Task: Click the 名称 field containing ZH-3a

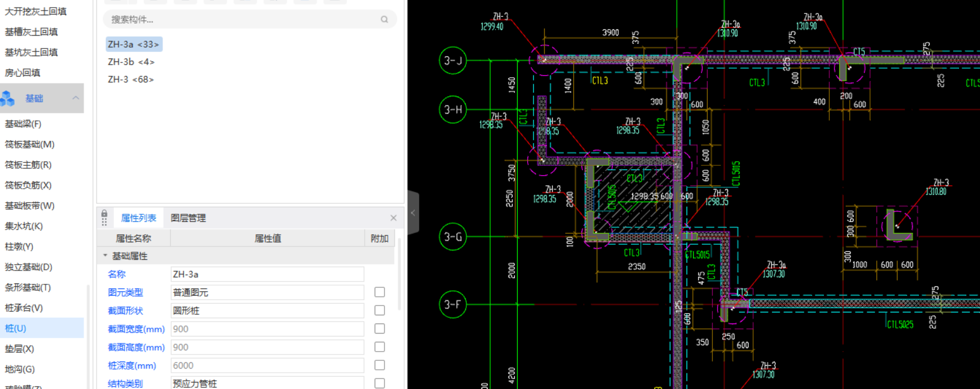Action: tap(267, 274)
